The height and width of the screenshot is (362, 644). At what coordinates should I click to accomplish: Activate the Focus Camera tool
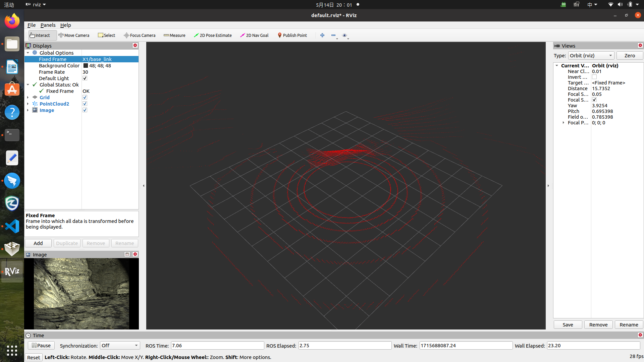(x=140, y=35)
